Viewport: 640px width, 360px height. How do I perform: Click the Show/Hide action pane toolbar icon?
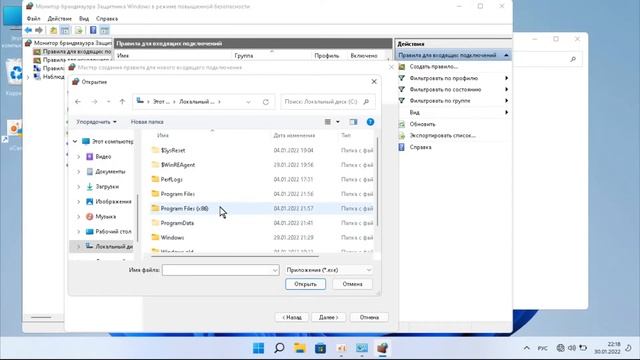[x=104, y=30]
